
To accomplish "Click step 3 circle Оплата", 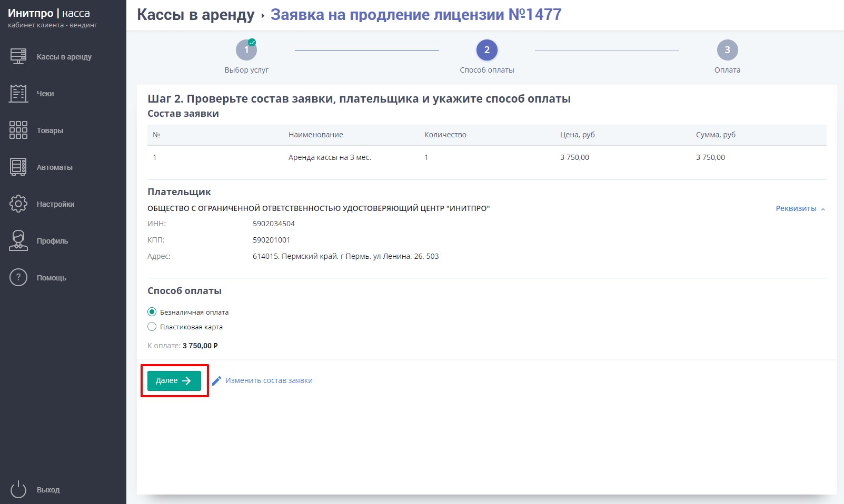I will pyautogui.click(x=728, y=50).
